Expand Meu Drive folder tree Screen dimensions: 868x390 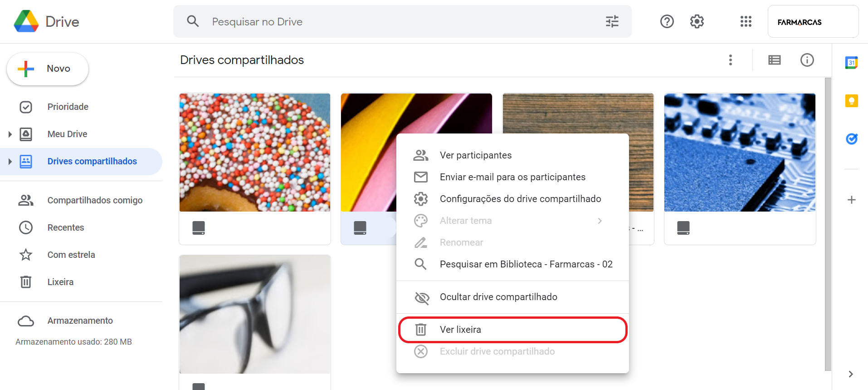pos(10,134)
